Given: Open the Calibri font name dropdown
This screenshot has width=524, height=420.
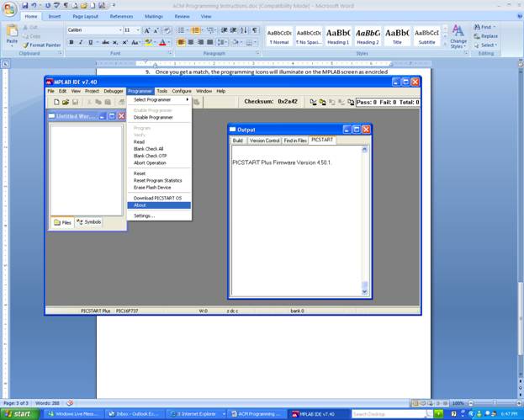Looking at the screenshot, I should 120,30.
